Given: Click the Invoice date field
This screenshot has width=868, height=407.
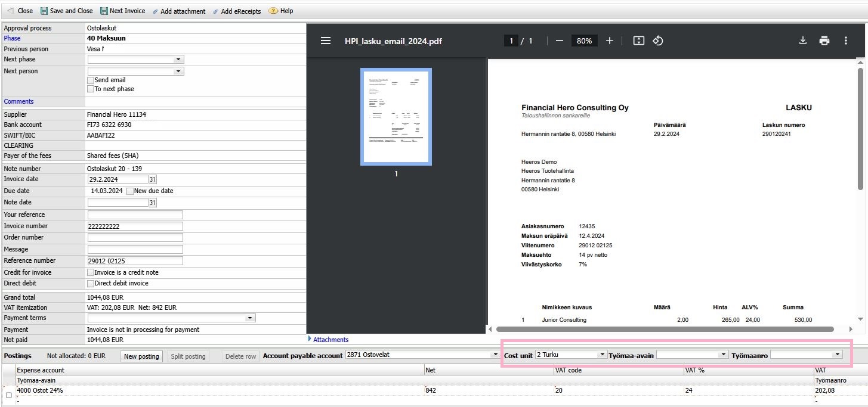Looking at the screenshot, I should coord(118,179).
